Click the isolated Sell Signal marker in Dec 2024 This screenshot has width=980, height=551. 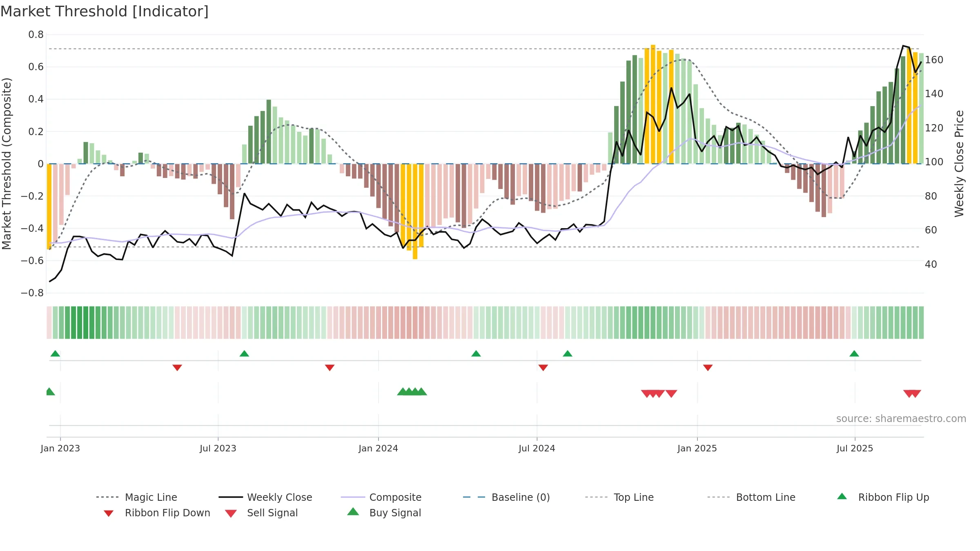671,393
